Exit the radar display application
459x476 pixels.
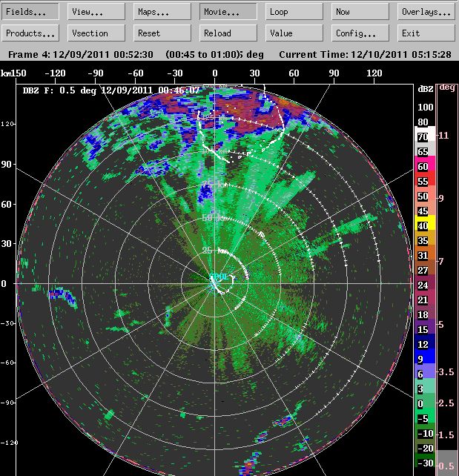426,33
